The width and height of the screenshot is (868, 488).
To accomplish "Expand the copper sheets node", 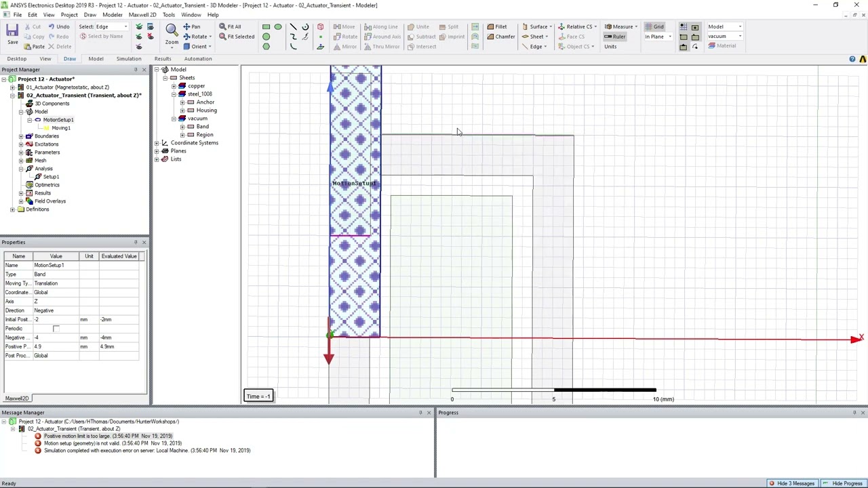I will [x=174, y=86].
